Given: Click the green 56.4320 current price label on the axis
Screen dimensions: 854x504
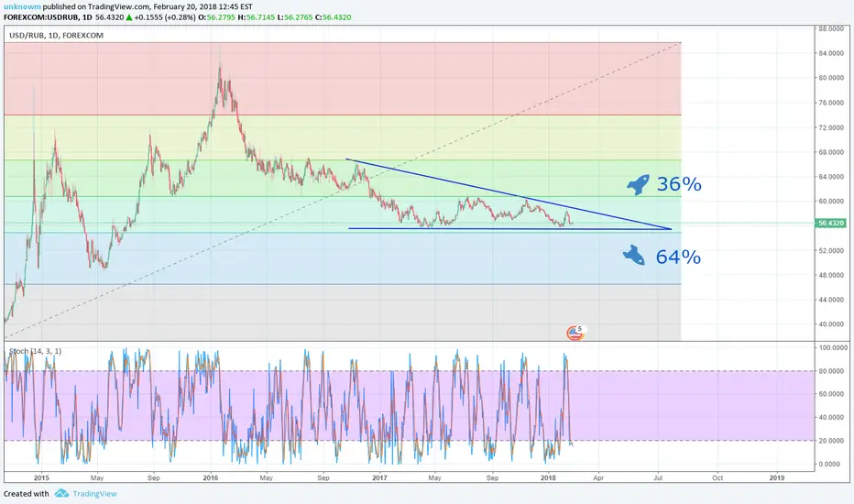Looking at the screenshot, I should click(830, 223).
